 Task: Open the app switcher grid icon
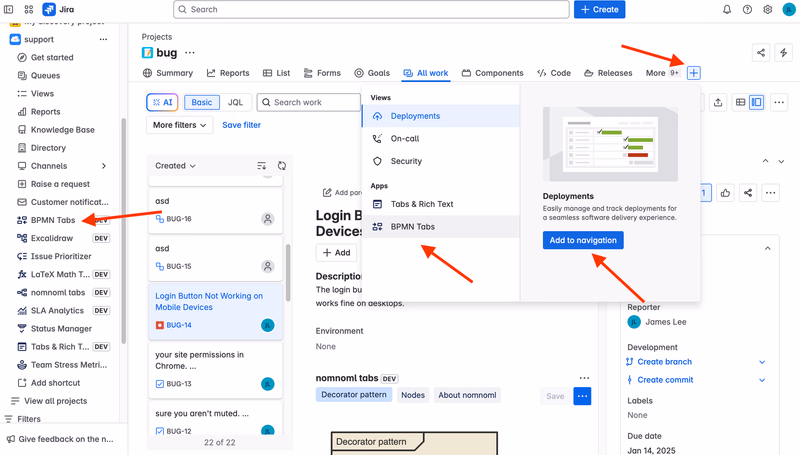point(29,9)
